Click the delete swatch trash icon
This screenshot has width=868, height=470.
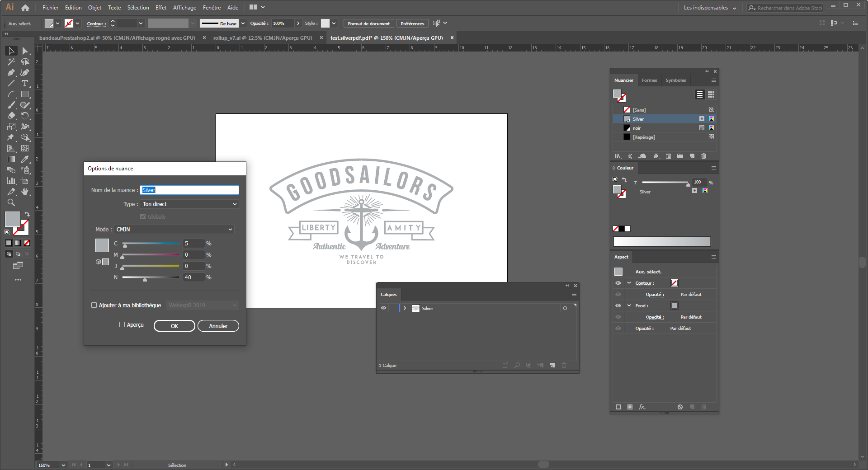pos(703,156)
